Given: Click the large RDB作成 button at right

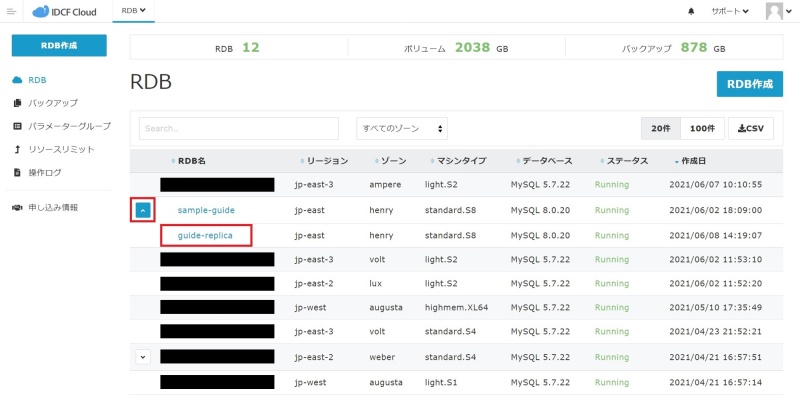Looking at the screenshot, I should coord(749,84).
